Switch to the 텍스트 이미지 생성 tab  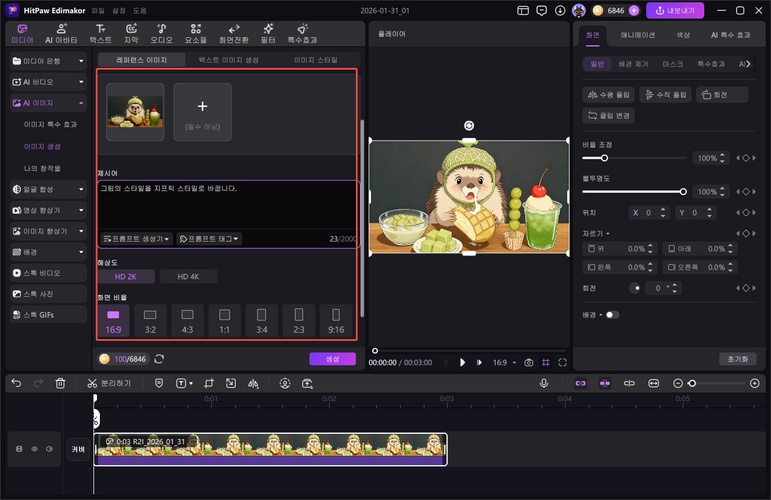point(229,60)
